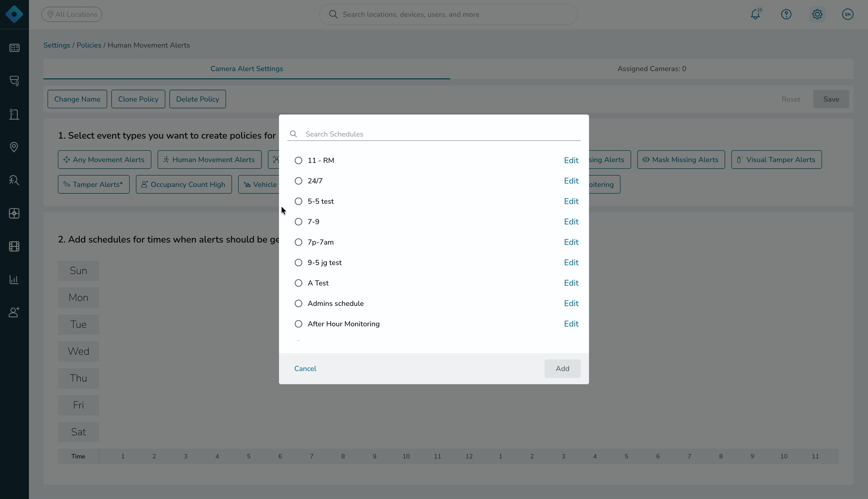This screenshot has width=868, height=499.
Task: Open the locations pin sidebar icon
Action: (14, 147)
